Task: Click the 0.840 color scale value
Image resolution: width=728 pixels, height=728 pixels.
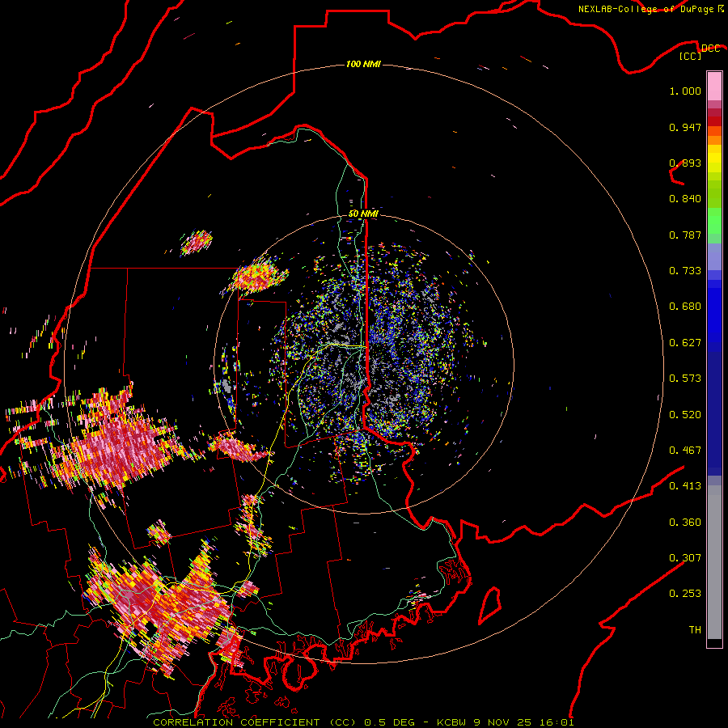Action: point(685,199)
